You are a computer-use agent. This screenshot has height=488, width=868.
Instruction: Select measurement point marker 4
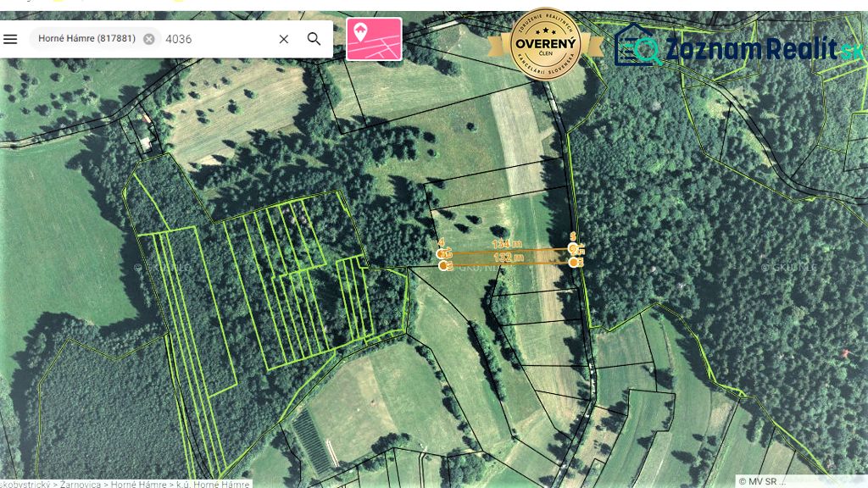(442, 253)
